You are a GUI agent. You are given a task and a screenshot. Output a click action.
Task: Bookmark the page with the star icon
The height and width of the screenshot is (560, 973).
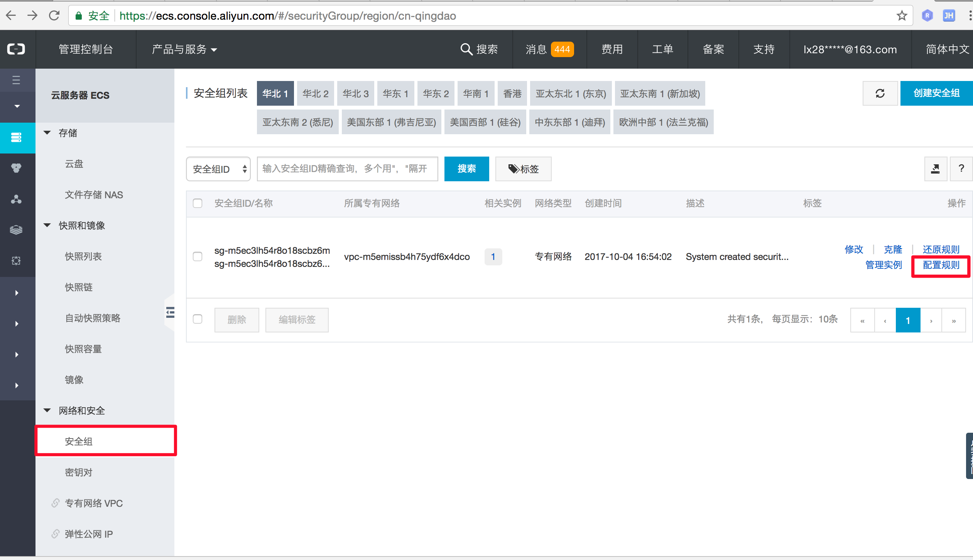point(902,16)
